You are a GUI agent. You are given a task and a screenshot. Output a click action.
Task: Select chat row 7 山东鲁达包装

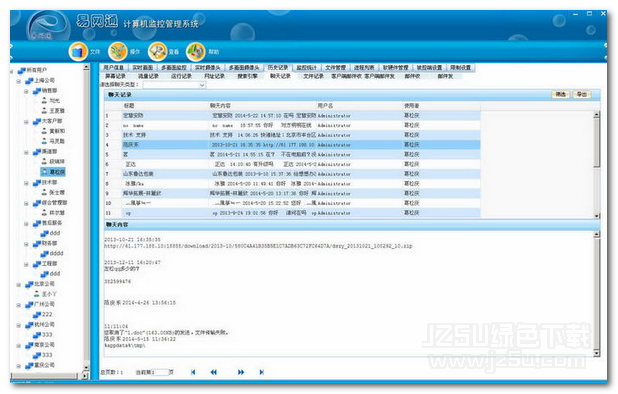[292, 174]
